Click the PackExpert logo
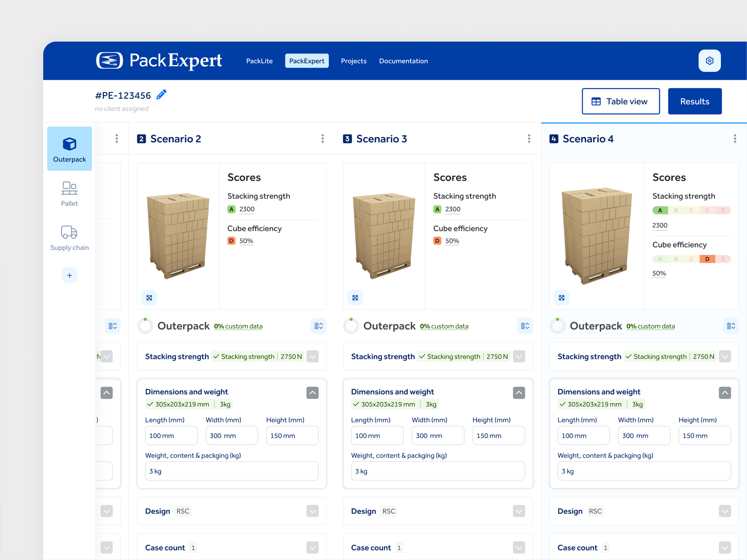The image size is (747, 560). (x=159, y=61)
